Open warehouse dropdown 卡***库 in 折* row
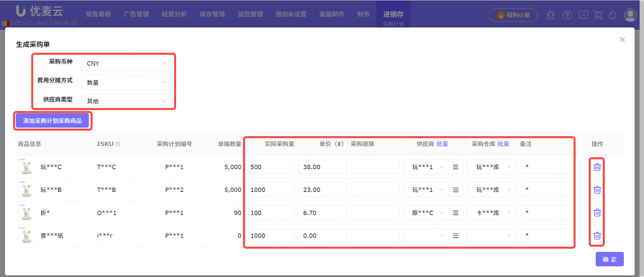The width and height of the screenshot is (644, 277). pyautogui.click(x=491, y=213)
